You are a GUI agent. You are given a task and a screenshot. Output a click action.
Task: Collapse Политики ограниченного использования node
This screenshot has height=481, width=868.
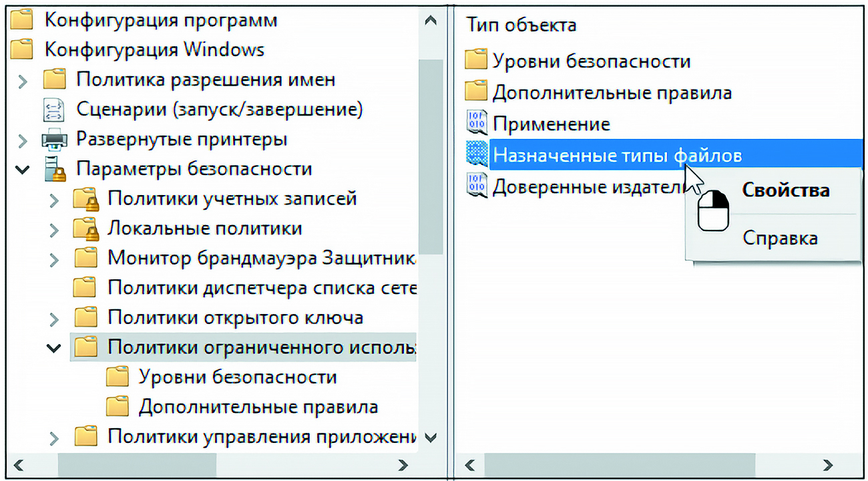pos(54,348)
